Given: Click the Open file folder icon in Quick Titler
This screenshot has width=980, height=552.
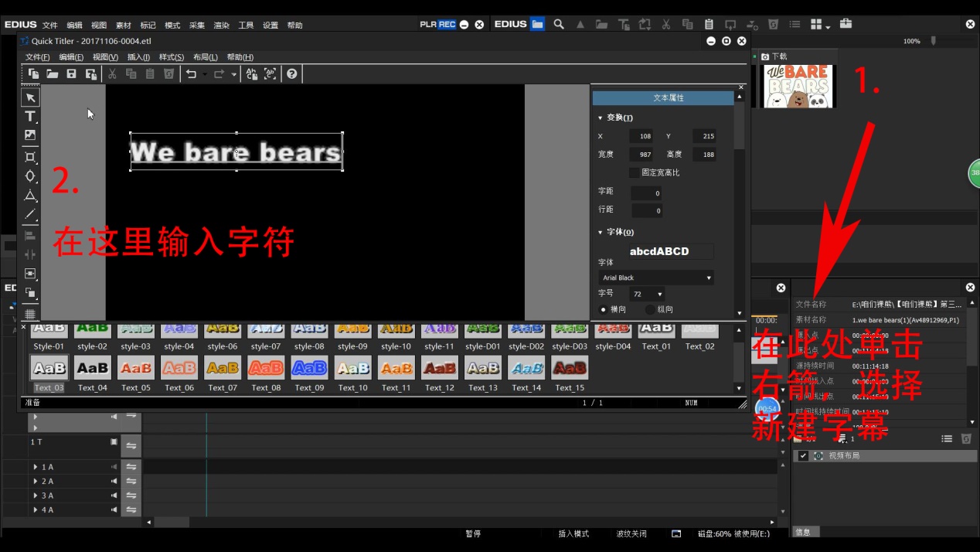Looking at the screenshot, I should (x=53, y=74).
